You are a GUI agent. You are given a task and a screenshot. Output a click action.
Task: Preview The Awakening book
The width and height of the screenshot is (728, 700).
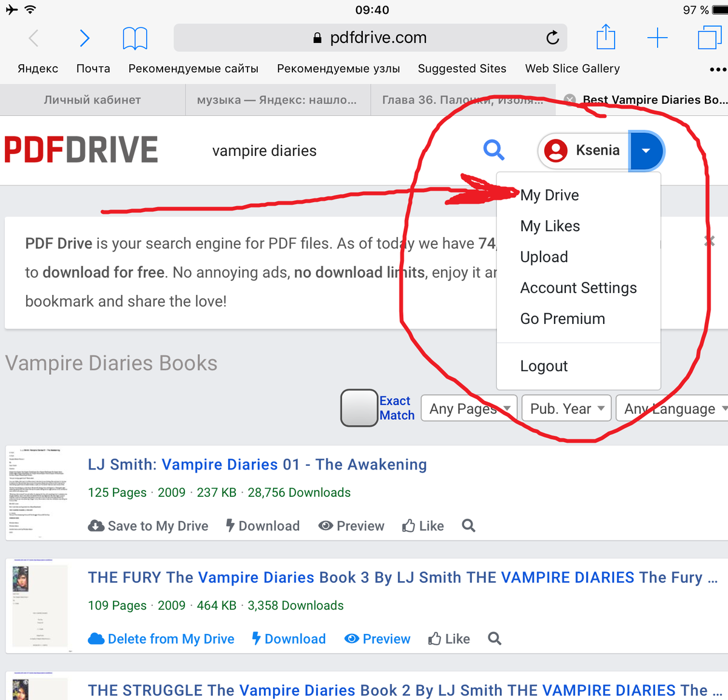coord(351,526)
